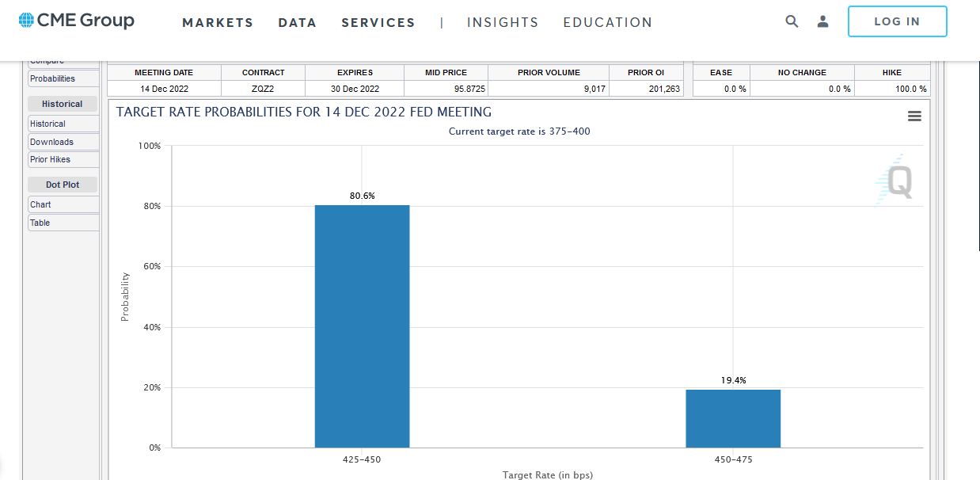Click the 425-450 probability bar

(363, 326)
